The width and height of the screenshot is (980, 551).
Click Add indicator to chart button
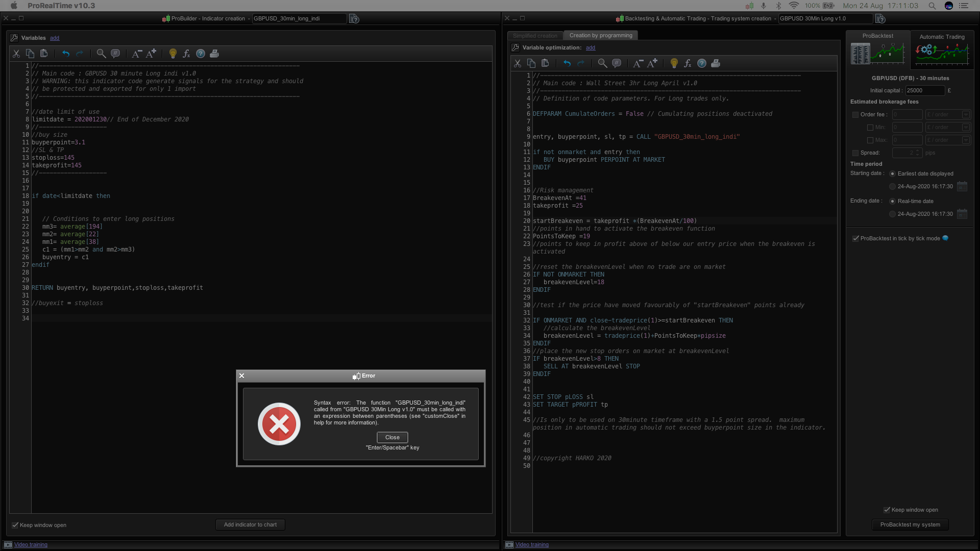tap(250, 525)
